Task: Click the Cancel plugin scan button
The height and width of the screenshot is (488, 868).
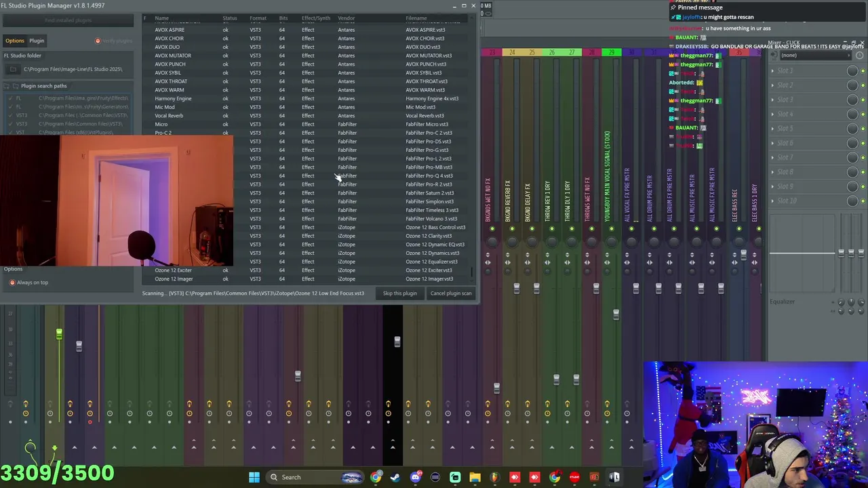Action: point(450,293)
